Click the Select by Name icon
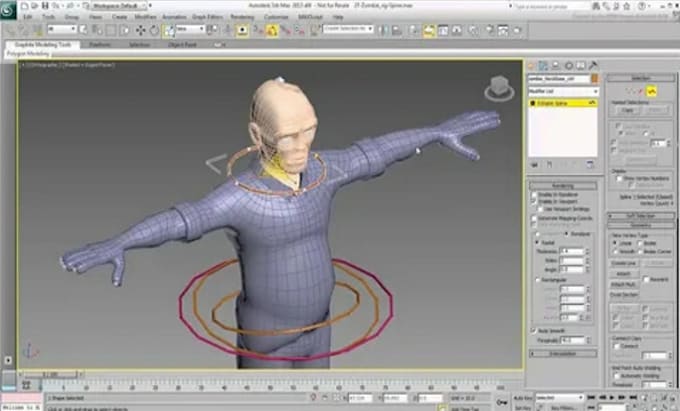Image resolution: width=680 pixels, height=411 pixels. (x=97, y=29)
